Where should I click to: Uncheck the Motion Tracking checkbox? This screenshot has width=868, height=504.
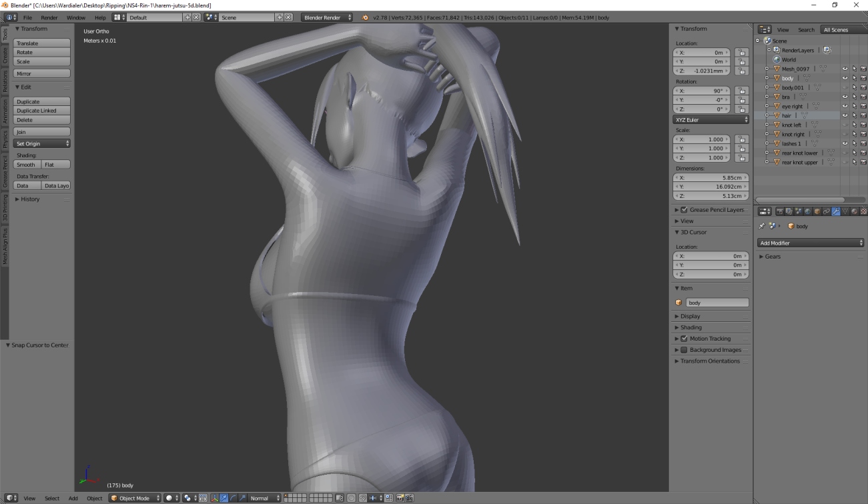(684, 339)
